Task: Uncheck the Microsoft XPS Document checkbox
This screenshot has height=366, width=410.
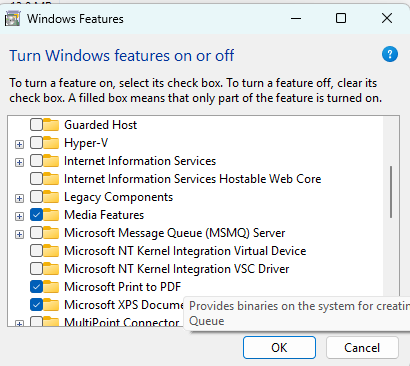Action: point(36,305)
